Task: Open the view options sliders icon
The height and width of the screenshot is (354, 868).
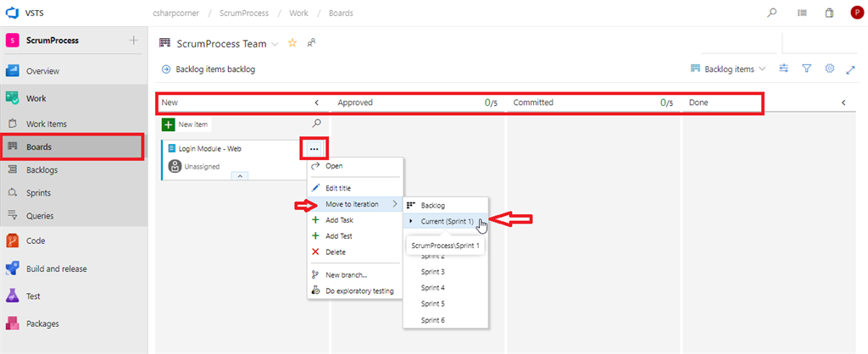Action: point(783,69)
